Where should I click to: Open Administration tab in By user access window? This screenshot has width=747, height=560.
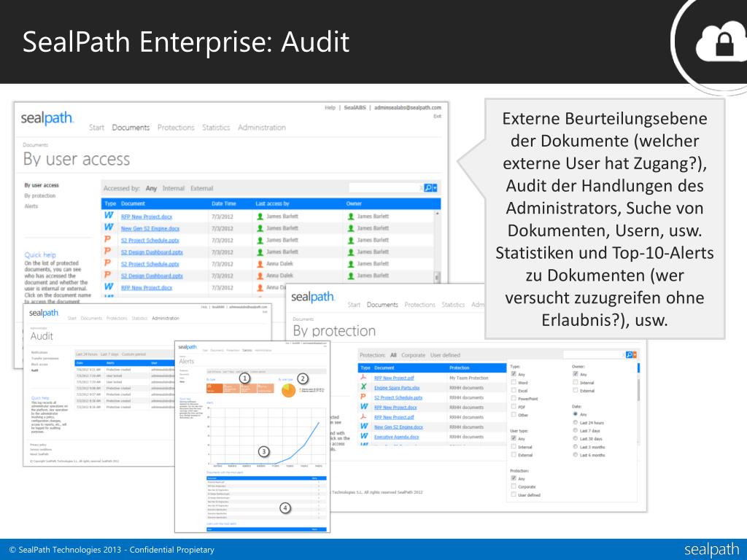point(262,128)
